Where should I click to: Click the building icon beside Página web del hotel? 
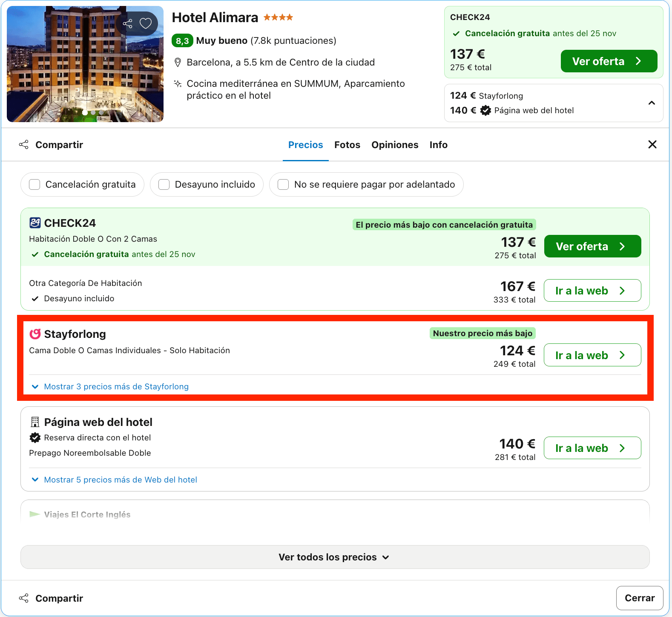35,422
